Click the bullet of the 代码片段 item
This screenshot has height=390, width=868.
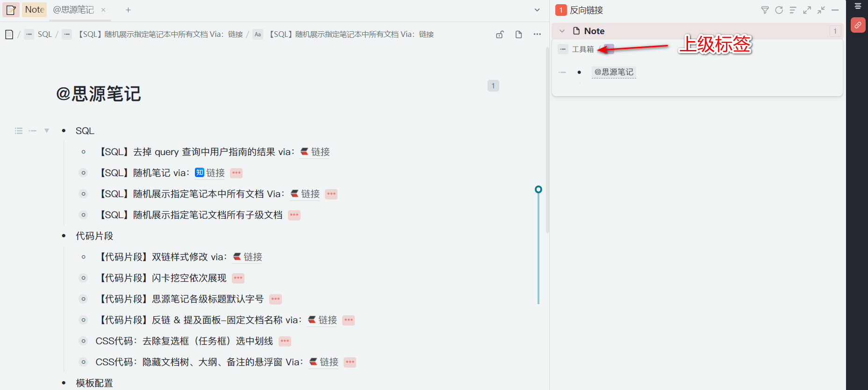64,236
